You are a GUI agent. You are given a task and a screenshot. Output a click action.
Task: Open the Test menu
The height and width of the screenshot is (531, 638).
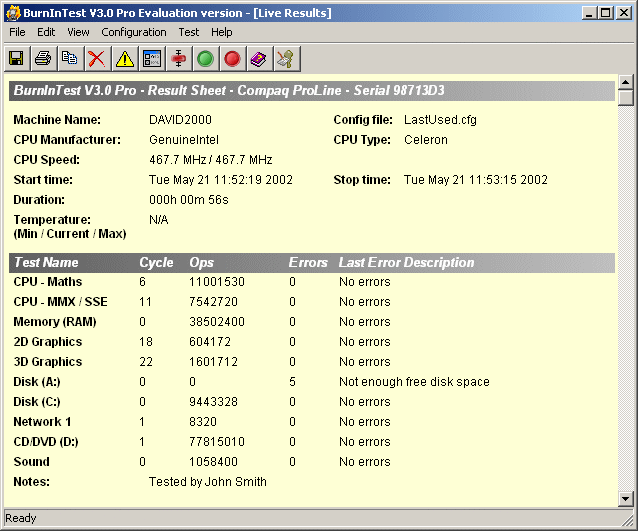(189, 32)
